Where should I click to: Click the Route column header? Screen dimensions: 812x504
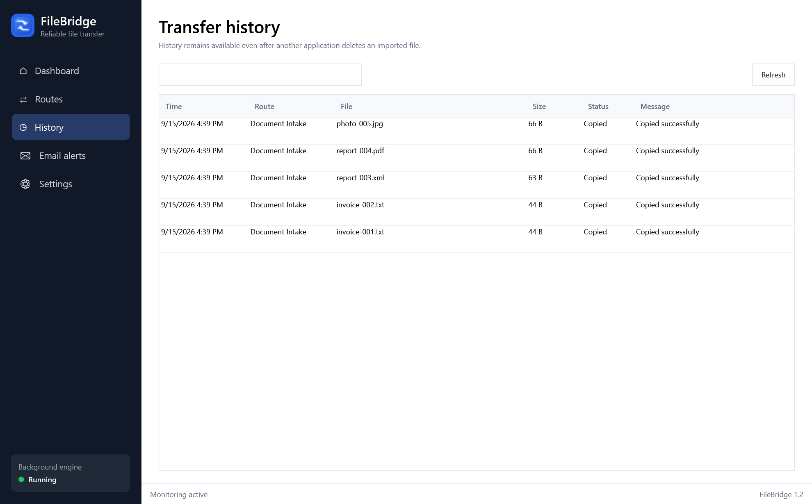(x=264, y=107)
